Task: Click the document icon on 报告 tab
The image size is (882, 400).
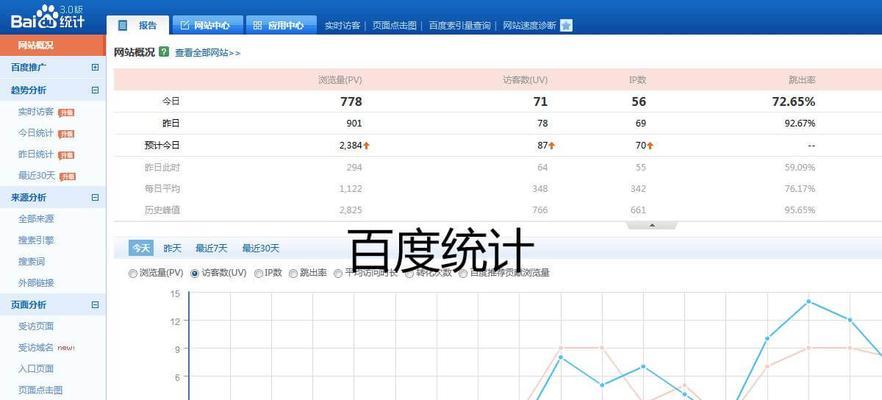Action: (x=123, y=25)
